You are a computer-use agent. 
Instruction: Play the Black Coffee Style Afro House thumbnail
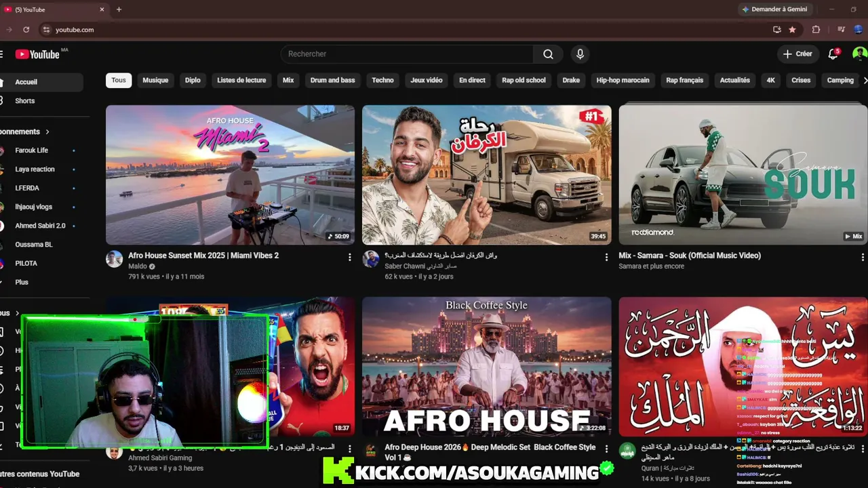pyautogui.click(x=487, y=367)
